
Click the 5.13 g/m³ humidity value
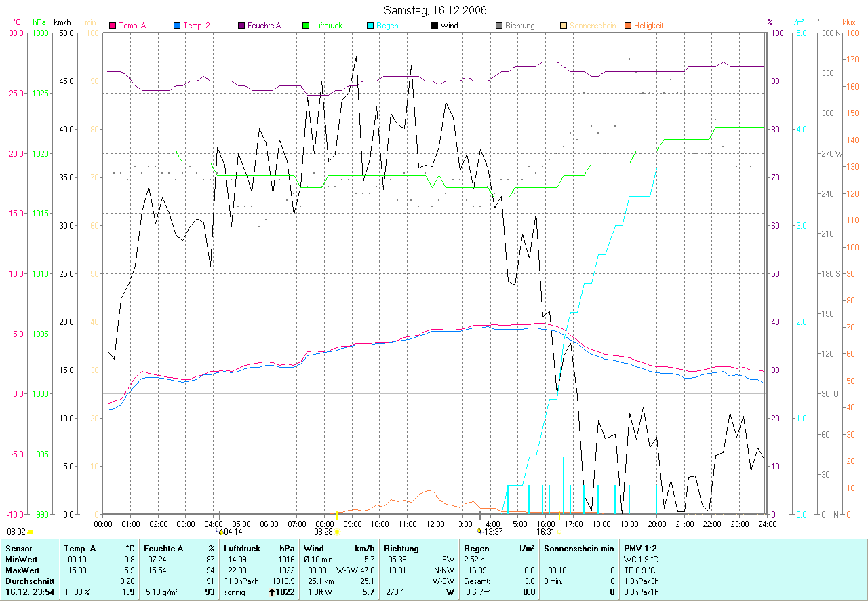161,592
